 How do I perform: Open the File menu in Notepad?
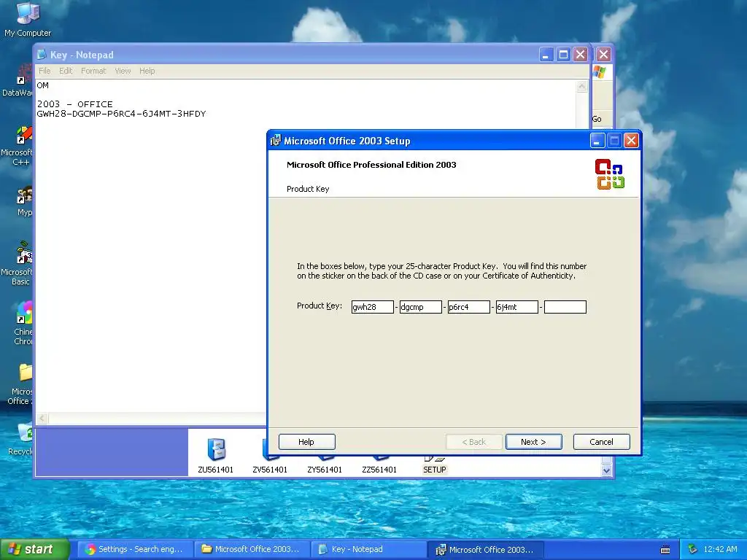click(x=44, y=71)
